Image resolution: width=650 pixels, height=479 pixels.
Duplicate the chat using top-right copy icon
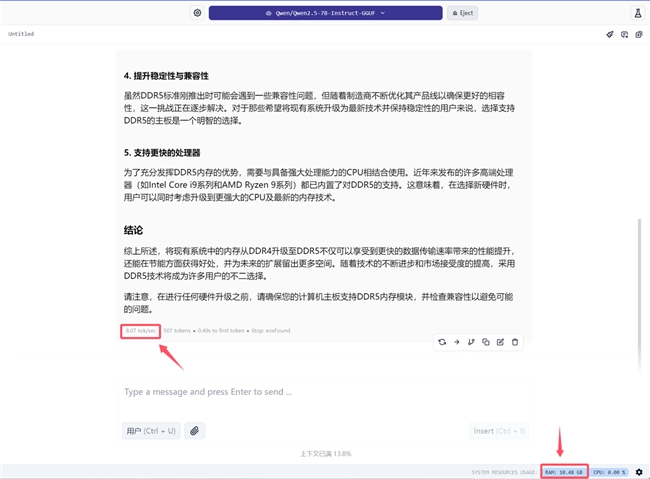click(639, 34)
